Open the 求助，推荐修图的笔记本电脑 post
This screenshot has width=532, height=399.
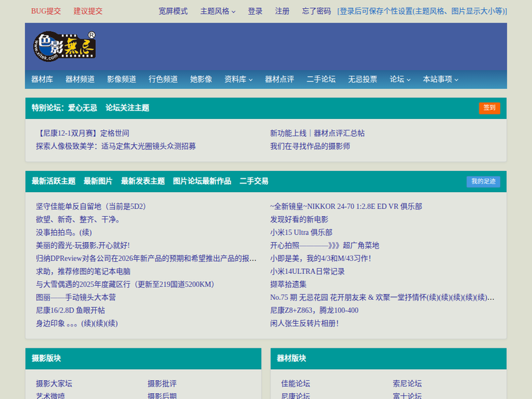click(83, 271)
